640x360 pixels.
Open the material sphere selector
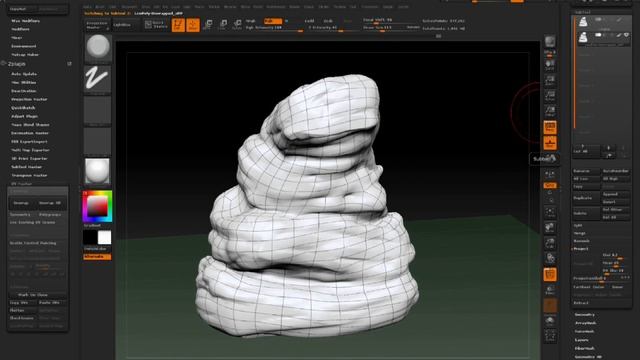(98, 171)
